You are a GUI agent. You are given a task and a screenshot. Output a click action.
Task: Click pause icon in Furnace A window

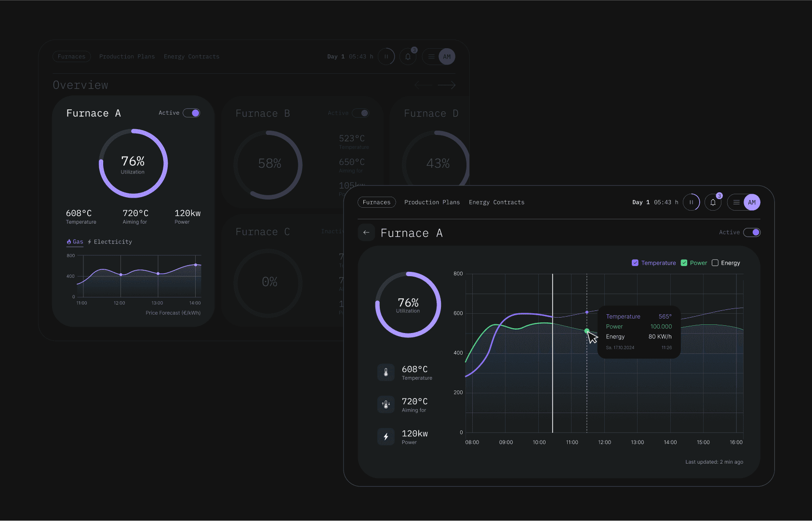point(691,202)
